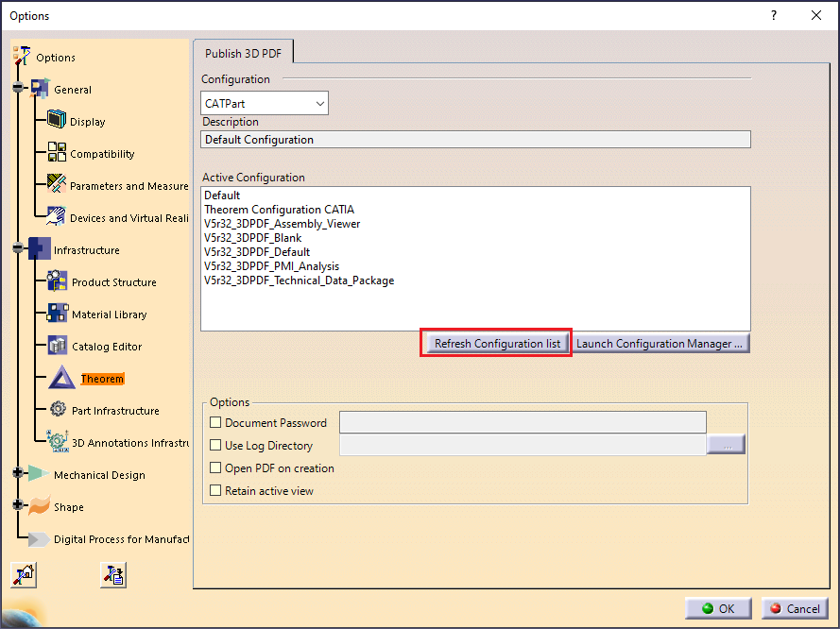Select the Display tree label
The width and height of the screenshot is (840, 629).
(x=87, y=122)
